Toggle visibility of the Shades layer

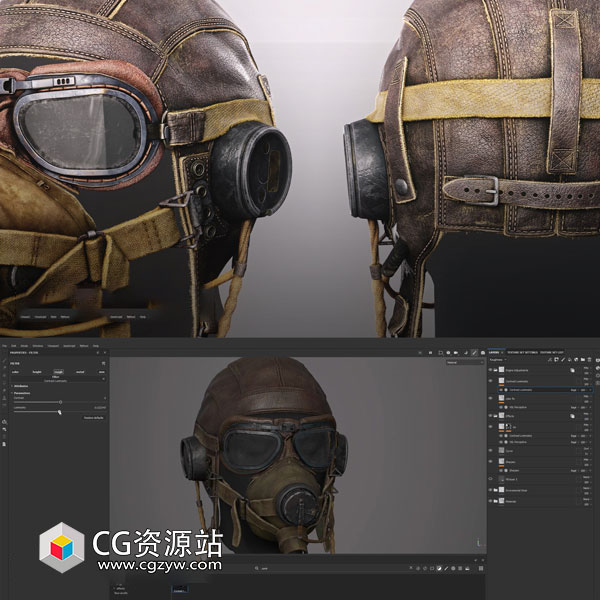click(x=491, y=462)
